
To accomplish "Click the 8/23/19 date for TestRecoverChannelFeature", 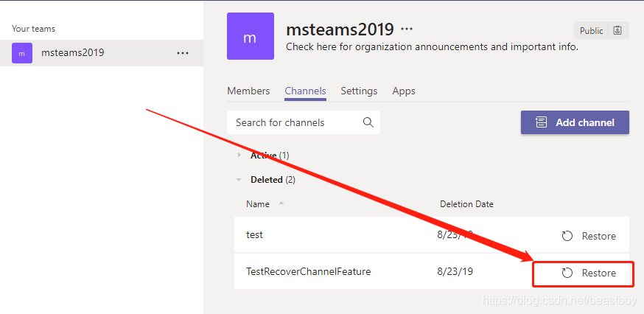I will point(455,272).
